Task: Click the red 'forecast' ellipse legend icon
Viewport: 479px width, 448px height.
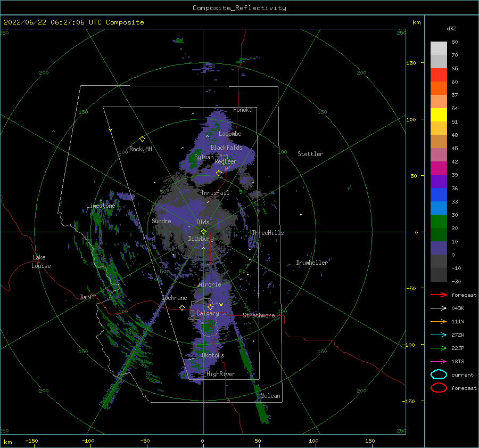Action: click(x=439, y=388)
